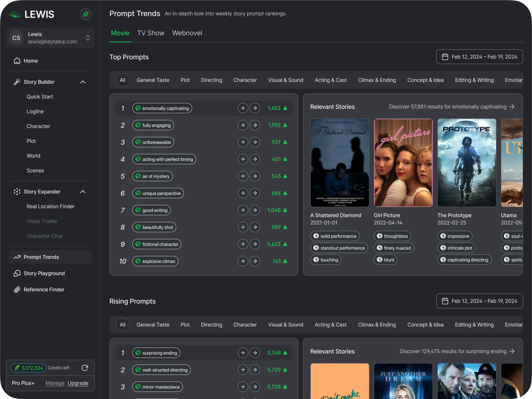
Task: Select 'Directing' filter under Rising Prompts
Action: (x=211, y=325)
